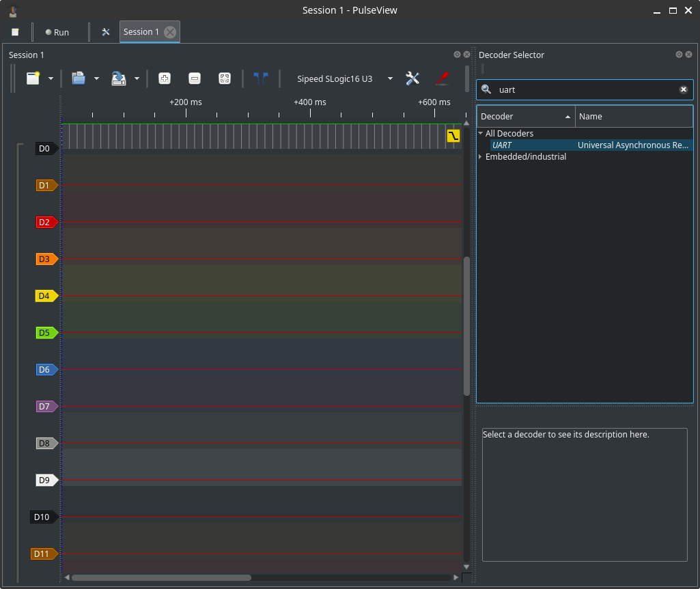Switch to the Session 1 tab

[141, 32]
